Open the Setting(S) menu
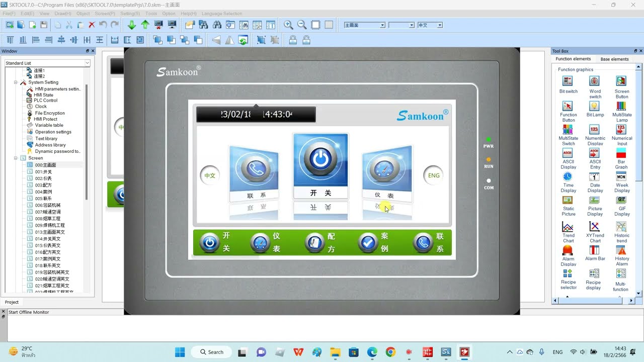 coord(130,14)
